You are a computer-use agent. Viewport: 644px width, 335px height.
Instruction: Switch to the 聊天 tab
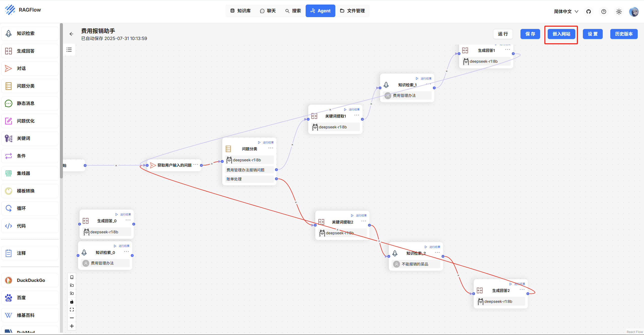click(268, 11)
